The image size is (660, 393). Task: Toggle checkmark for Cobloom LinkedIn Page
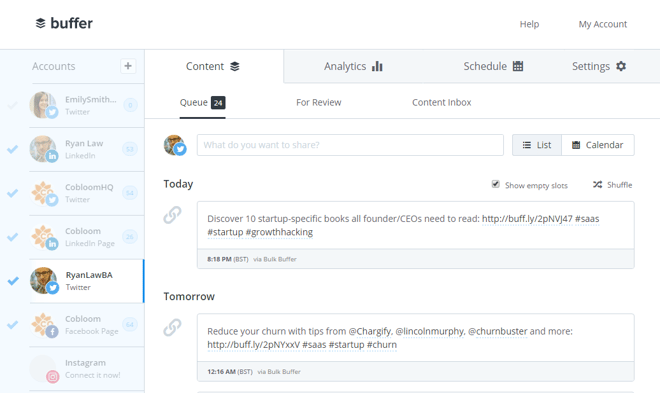point(13,237)
